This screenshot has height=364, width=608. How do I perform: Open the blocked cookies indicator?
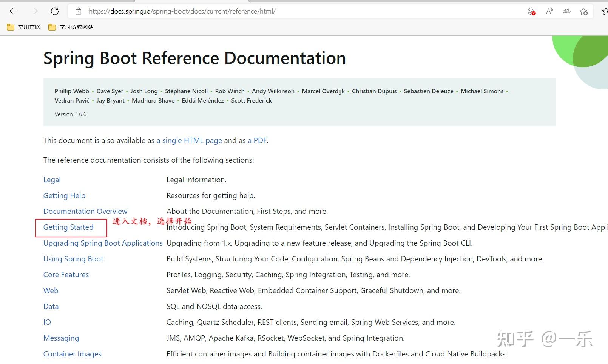(531, 11)
